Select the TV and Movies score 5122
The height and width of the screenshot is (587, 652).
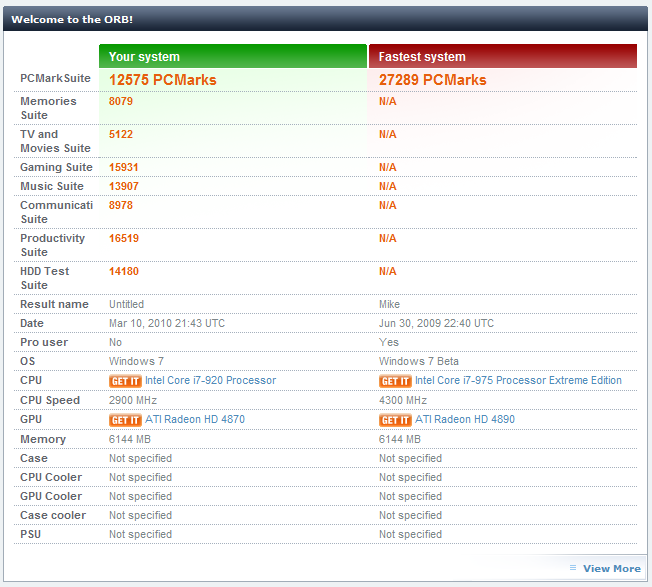pyautogui.click(x=121, y=134)
